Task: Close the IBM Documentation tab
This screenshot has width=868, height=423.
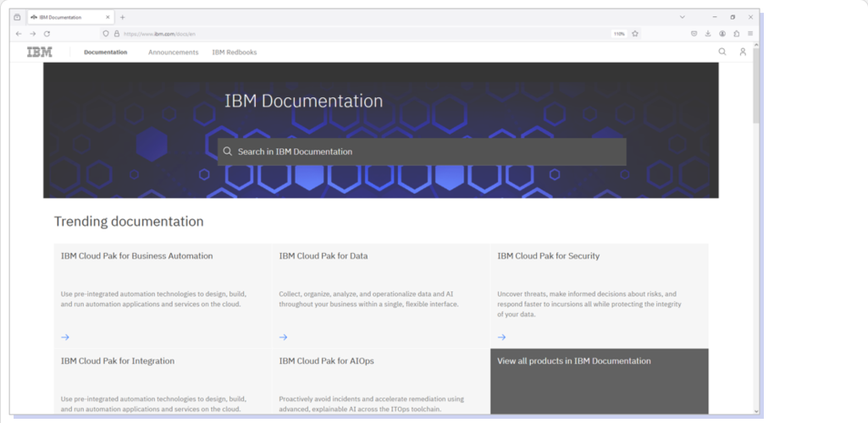Action: (x=109, y=17)
